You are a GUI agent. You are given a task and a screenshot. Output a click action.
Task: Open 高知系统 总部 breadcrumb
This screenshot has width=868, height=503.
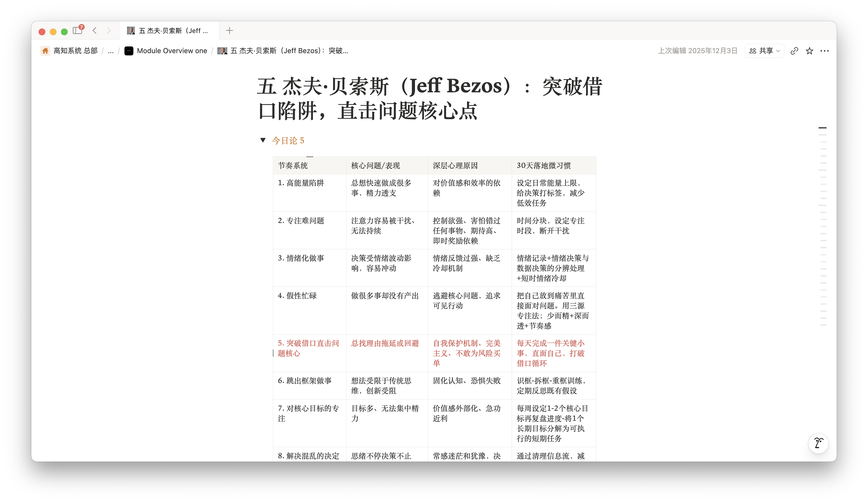(x=69, y=51)
